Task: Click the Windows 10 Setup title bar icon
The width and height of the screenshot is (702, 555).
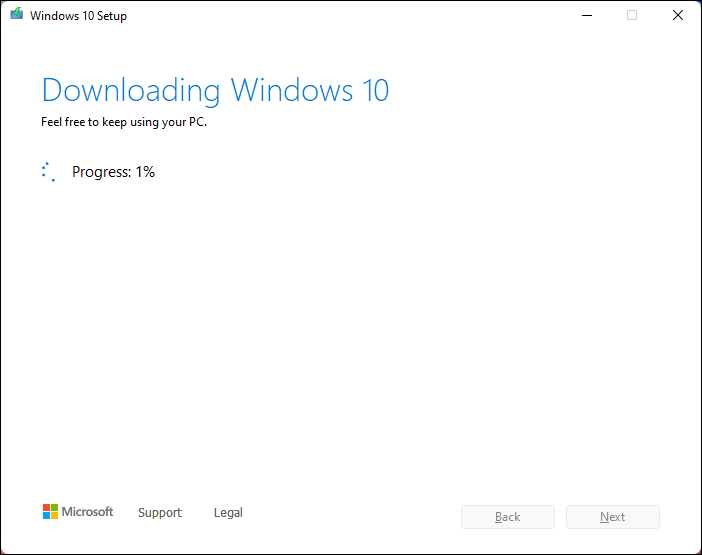Action: coord(17,13)
